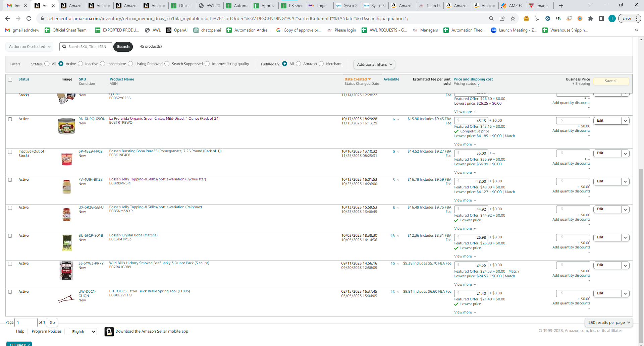The width and height of the screenshot is (644, 346).
Task: Change the 250 results per page dropdown
Action: pos(609,323)
